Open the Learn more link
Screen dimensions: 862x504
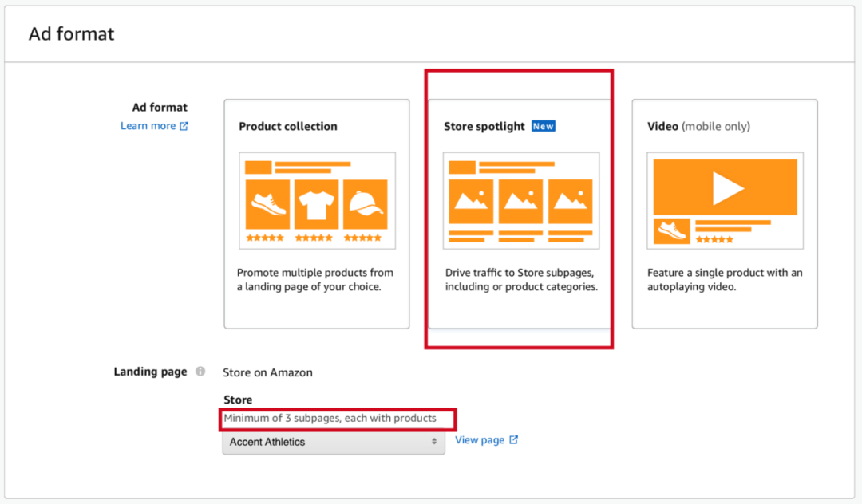click(148, 126)
